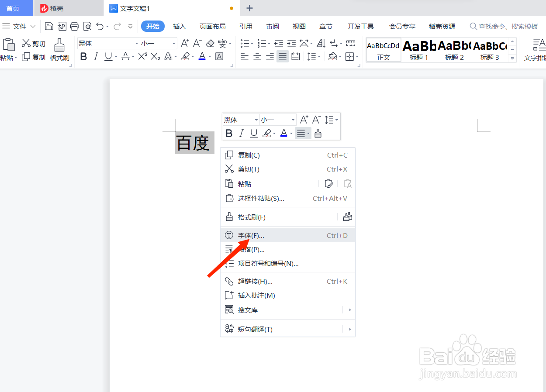The width and height of the screenshot is (546, 392).
Task: Choose 段落(P)... from context menu
Action: (288, 250)
